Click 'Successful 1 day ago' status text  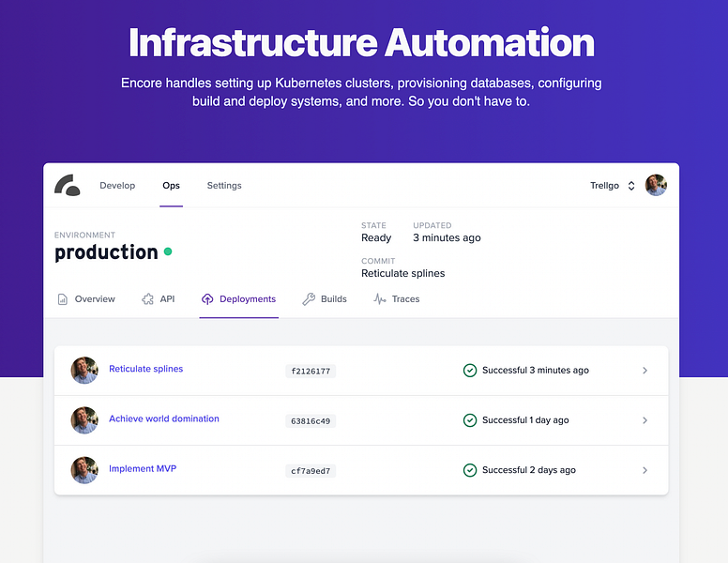[525, 420]
